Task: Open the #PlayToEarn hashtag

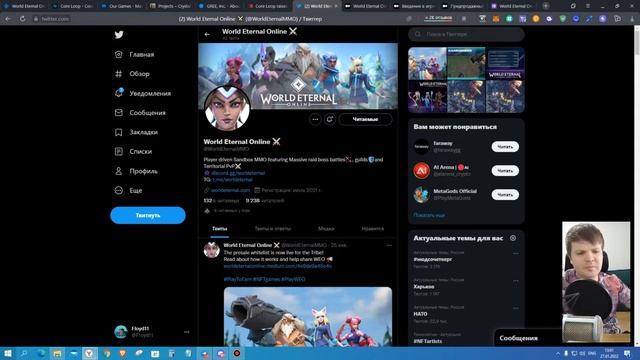Action: (x=238, y=280)
